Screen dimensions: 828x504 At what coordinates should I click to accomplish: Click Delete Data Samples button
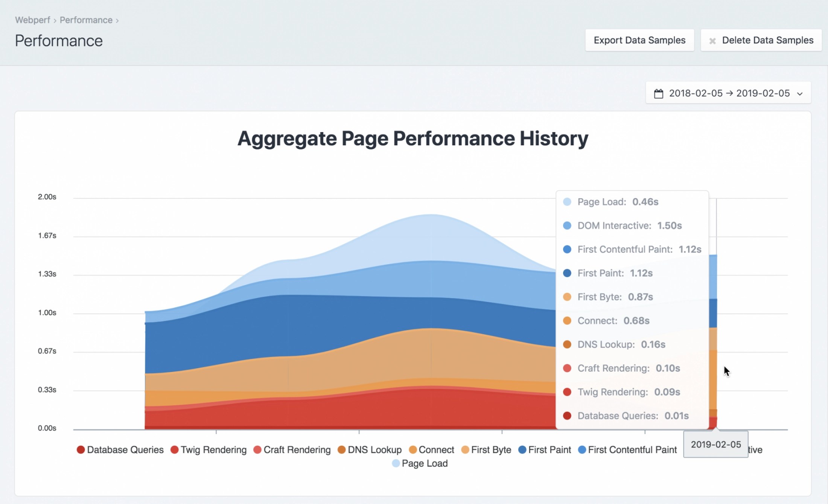point(761,40)
